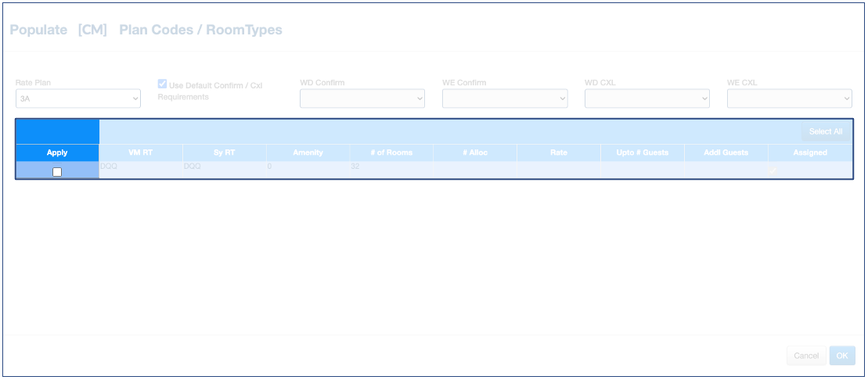This screenshot has width=868, height=380.
Task: Click the # of Rooms column header
Action: pos(391,152)
